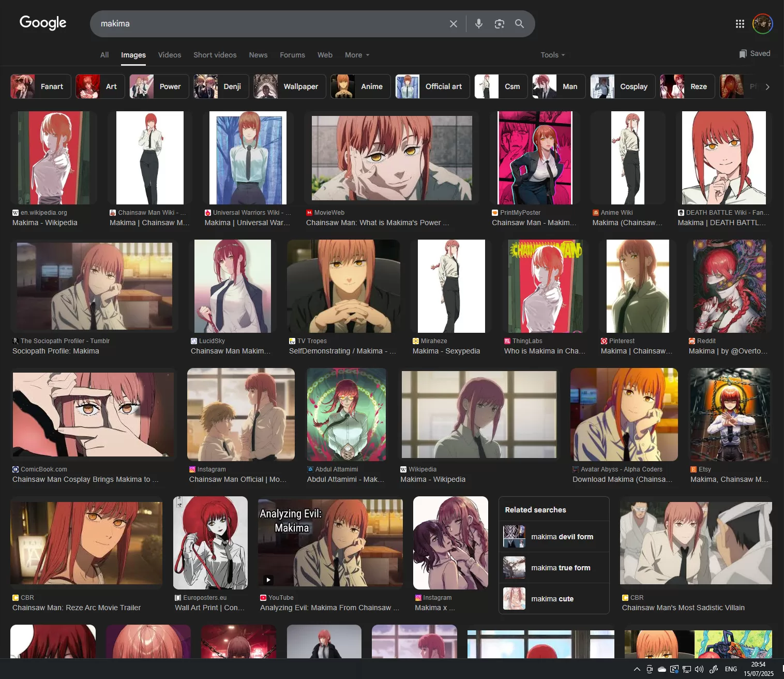Apply the Official art filter chip
This screenshot has height=679, width=784.
432,86
